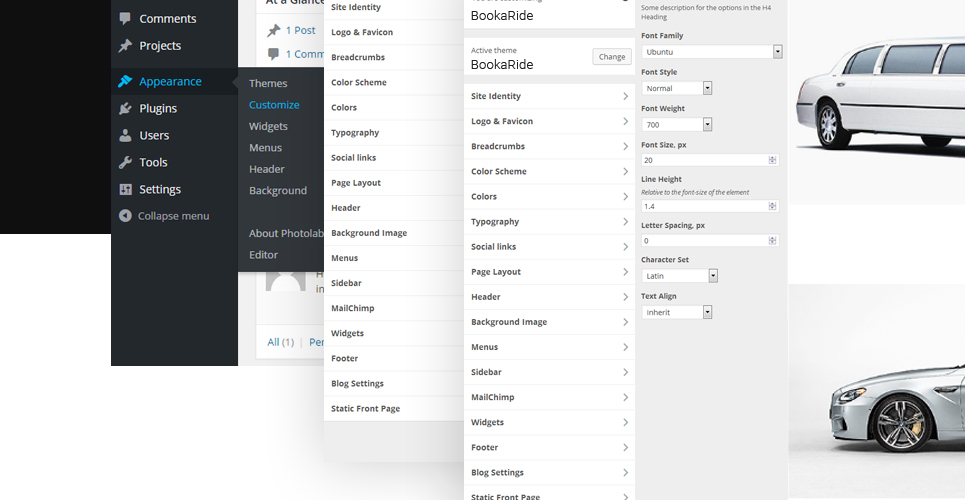The image size is (965, 500).
Task: Click the Line Height input field
Action: [x=710, y=206]
